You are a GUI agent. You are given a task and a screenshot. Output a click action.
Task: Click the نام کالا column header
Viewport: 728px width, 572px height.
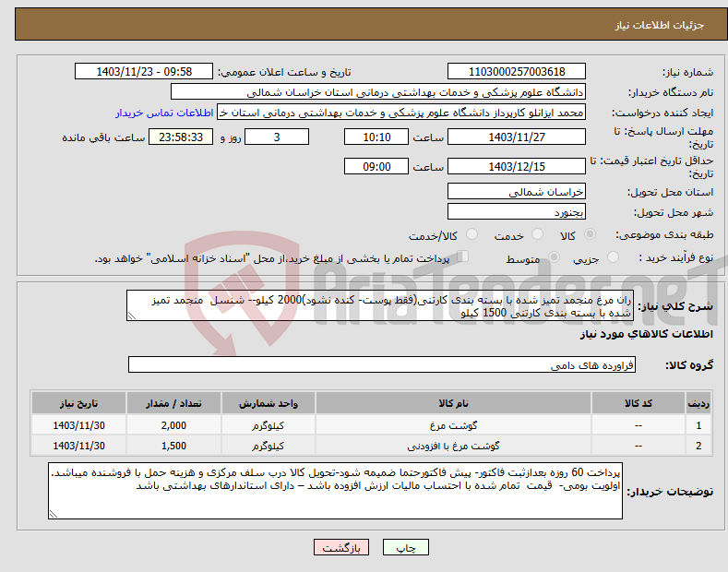pyautogui.click(x=453, y=403)
